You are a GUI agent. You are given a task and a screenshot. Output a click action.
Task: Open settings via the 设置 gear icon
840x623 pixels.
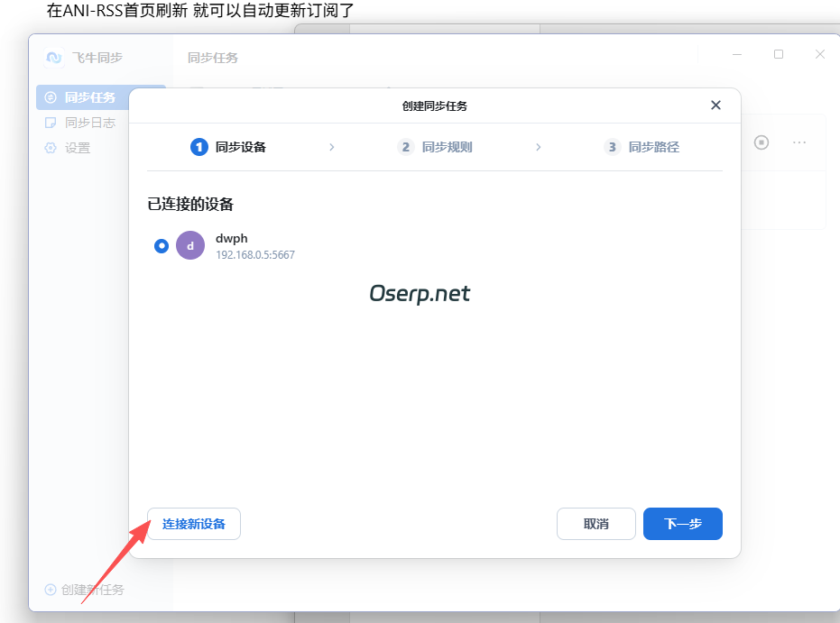(x=50, y=147)
